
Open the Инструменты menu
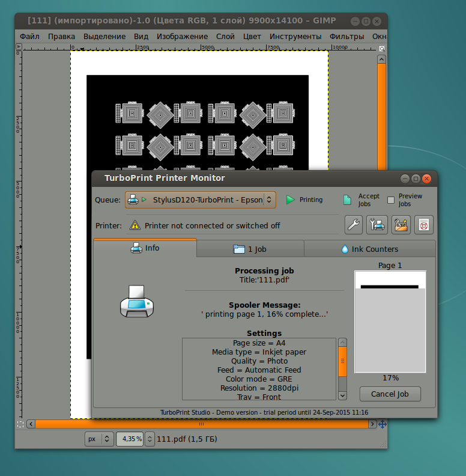pyautogui.click(x=295, y=37)
